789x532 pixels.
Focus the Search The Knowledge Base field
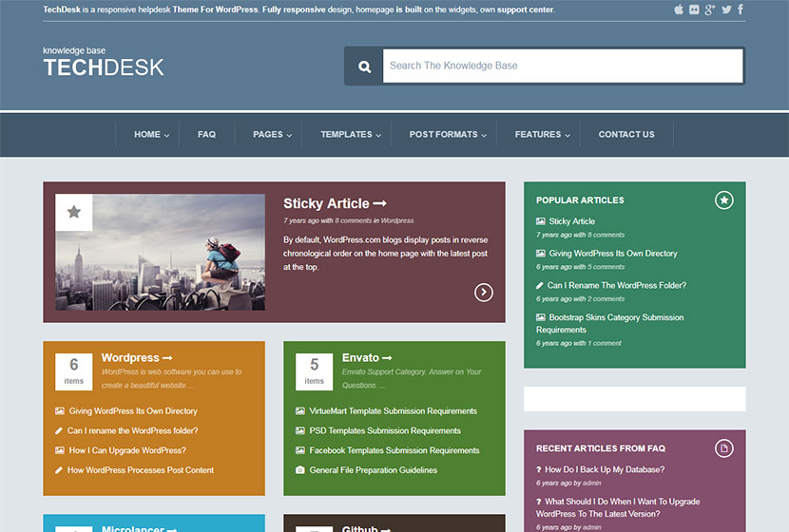[563, 66]
